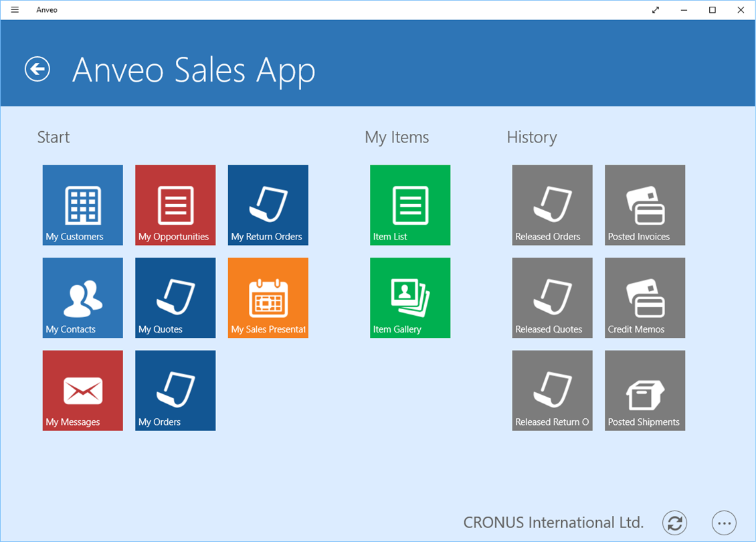The width and height of the screenshot is (756, 542).
Task: Open the My Orders tile
Action: pos(175,390)
